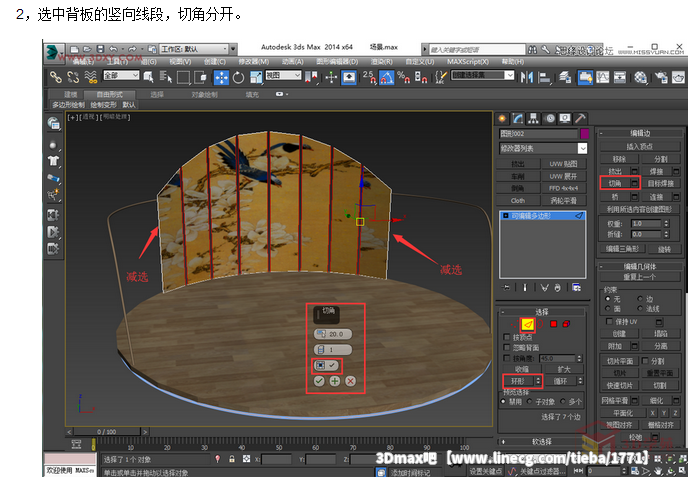Switch to the 对象绘制 ribbon tab
The width and height of the screenshot is (688, 477).
tap(204, 94)
